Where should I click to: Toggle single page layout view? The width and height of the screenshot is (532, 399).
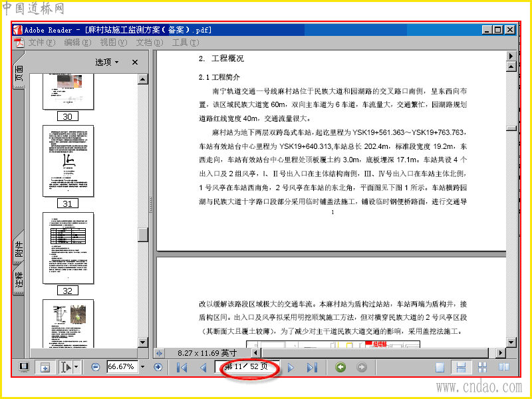point(440,368)
